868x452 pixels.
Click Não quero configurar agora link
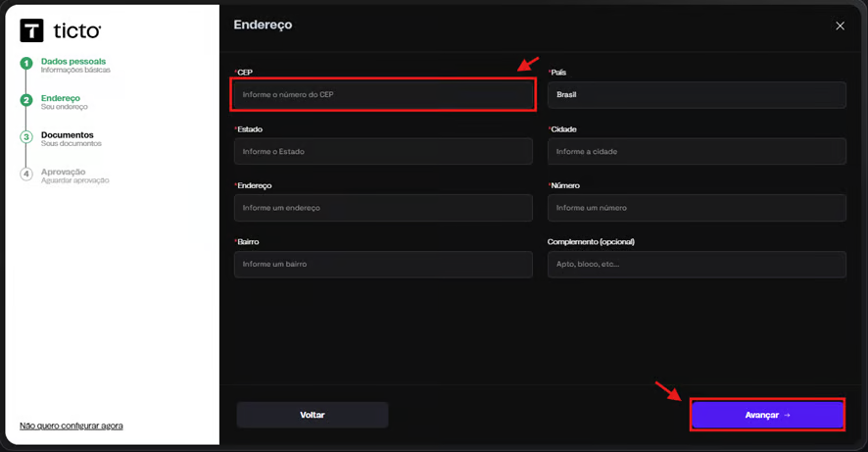click(x=71, y=426)
